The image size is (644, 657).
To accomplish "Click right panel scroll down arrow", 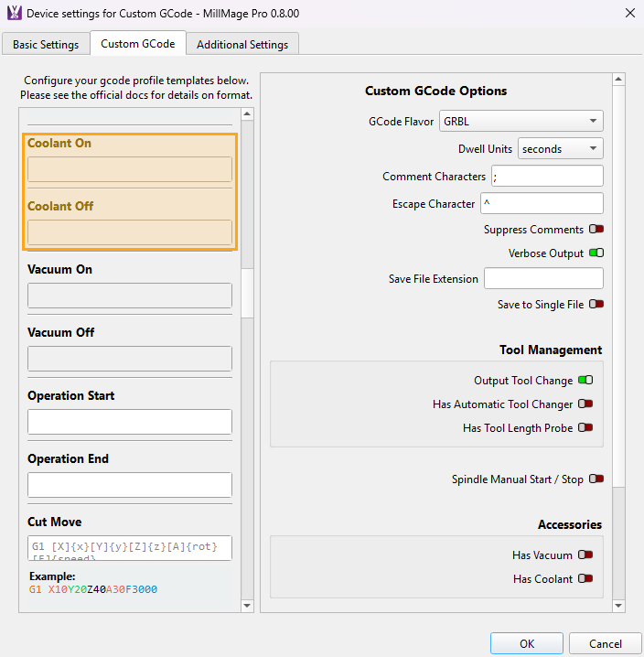I will click(619, 605).
